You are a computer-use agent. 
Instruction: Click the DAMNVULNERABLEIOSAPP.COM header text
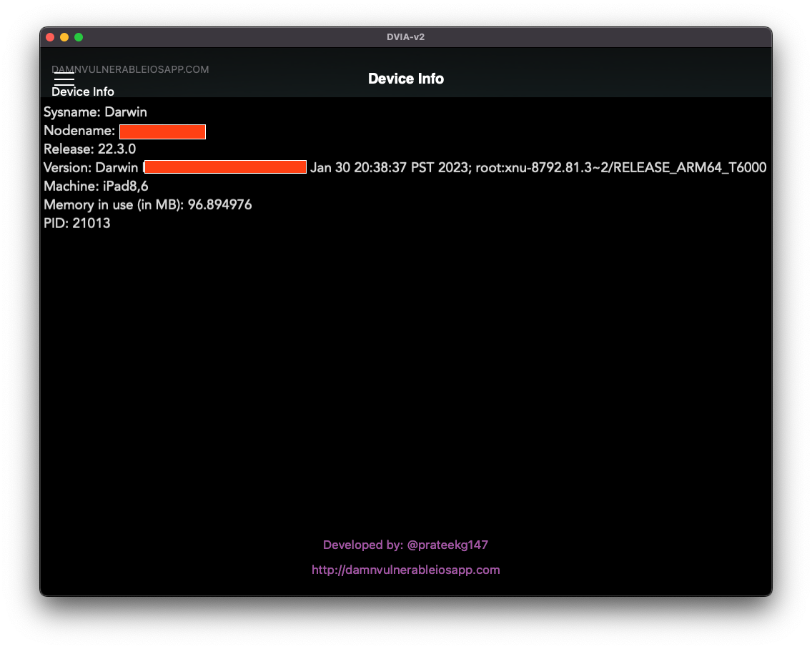[130, 69]
